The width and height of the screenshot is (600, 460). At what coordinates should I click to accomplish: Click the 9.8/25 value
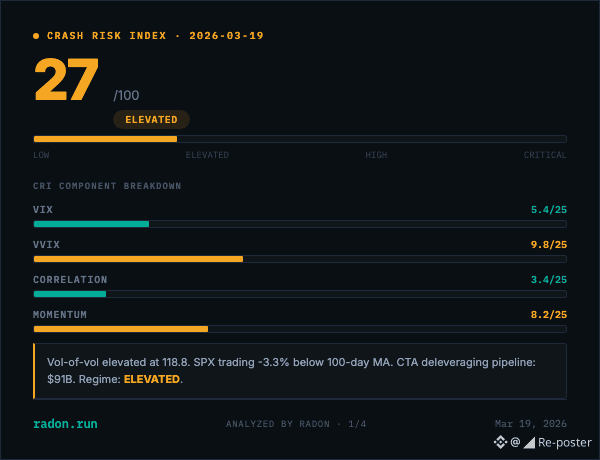549,245
